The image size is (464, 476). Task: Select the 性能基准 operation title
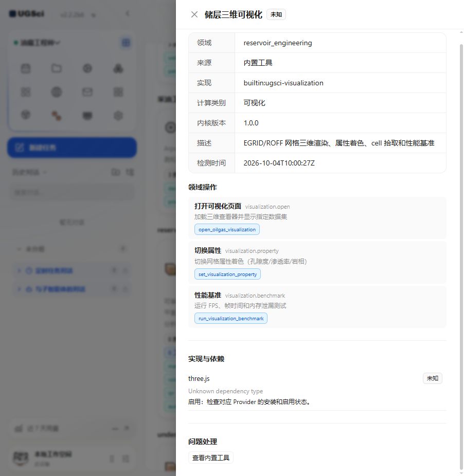click(207, 295)
